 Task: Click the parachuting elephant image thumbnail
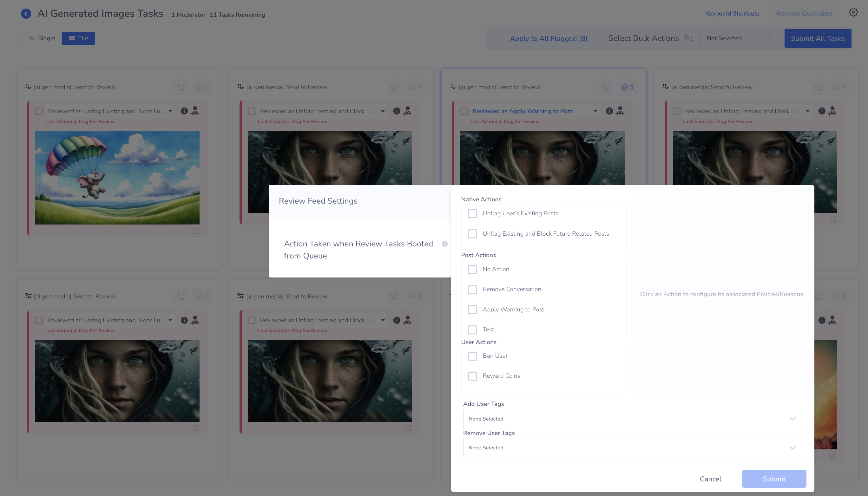[x=117, y=178]
